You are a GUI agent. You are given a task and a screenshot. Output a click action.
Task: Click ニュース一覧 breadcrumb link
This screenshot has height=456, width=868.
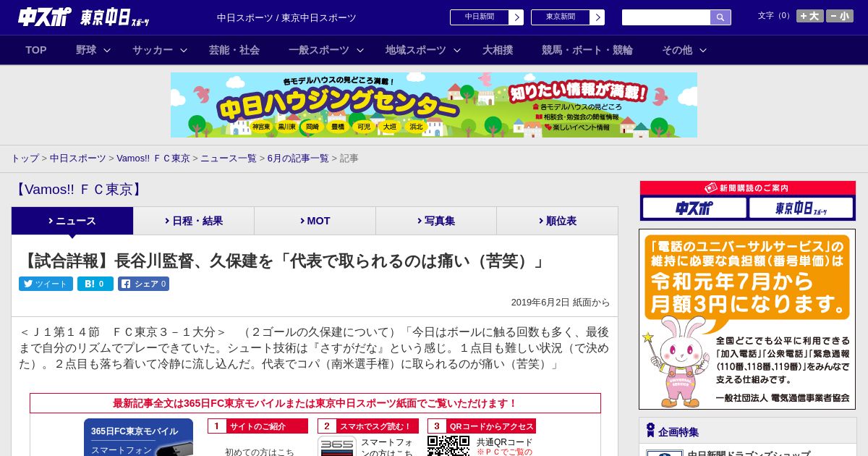pos(229,159)
